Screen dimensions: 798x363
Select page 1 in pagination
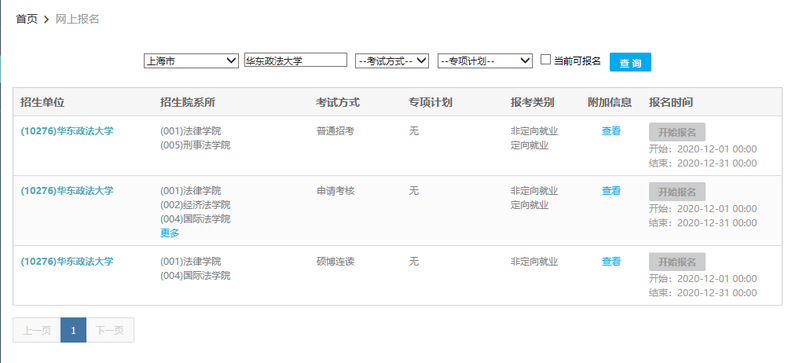tap(73, 330)
